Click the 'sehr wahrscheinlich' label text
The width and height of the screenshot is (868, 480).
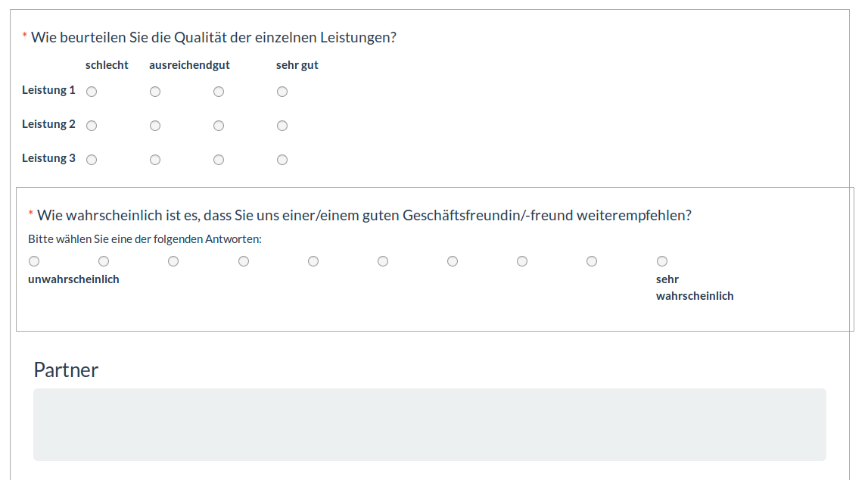tap(694, 288)
